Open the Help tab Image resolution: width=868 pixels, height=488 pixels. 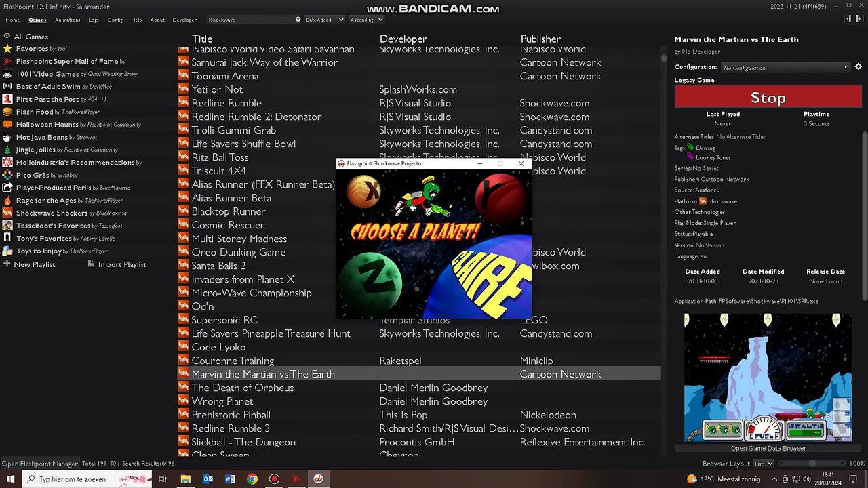[136, 20]
